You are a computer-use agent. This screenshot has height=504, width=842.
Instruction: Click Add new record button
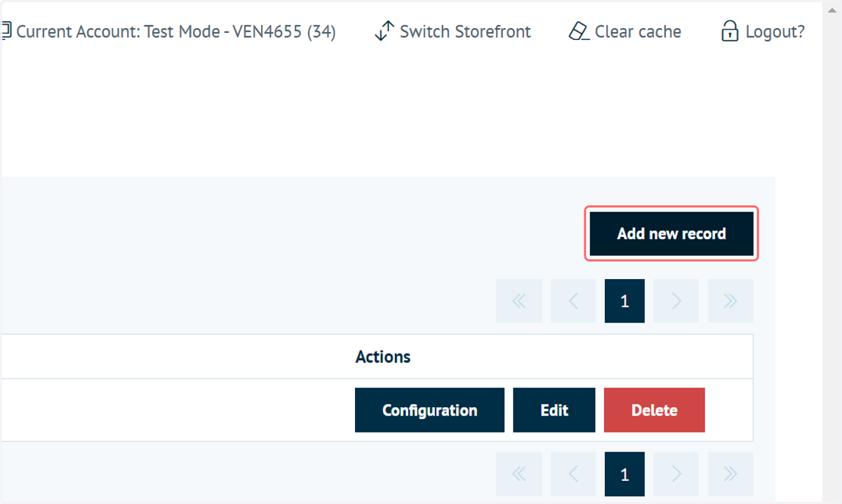671,234
